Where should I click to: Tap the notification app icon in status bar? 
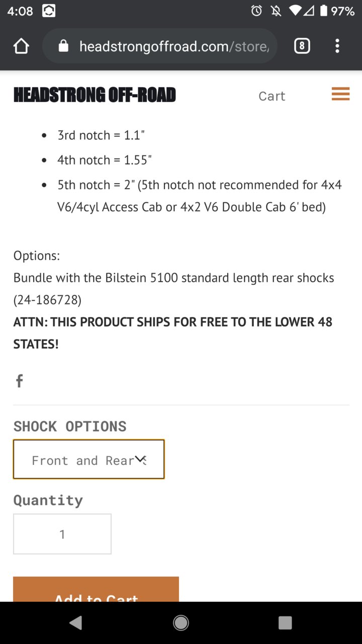49,11
